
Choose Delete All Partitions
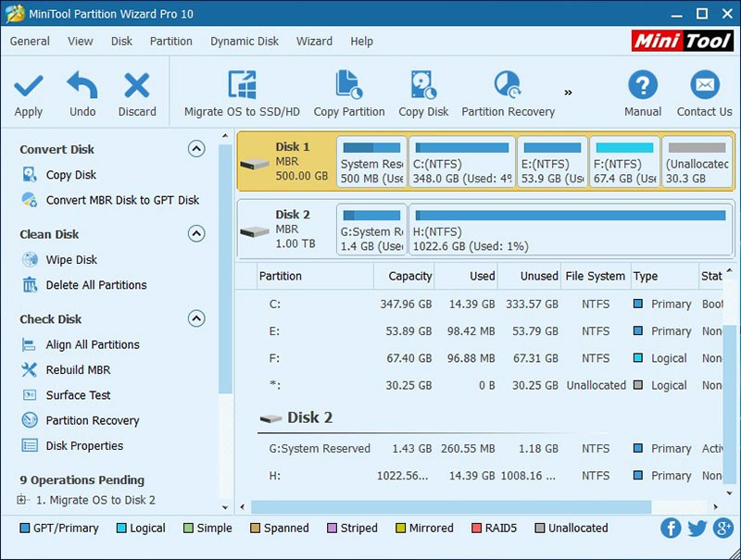tap(96, 285)
